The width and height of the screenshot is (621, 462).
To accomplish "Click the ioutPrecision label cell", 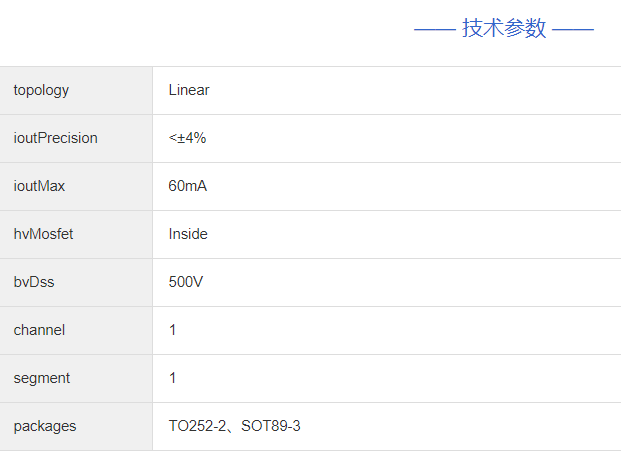I will (x=55, y=138).
